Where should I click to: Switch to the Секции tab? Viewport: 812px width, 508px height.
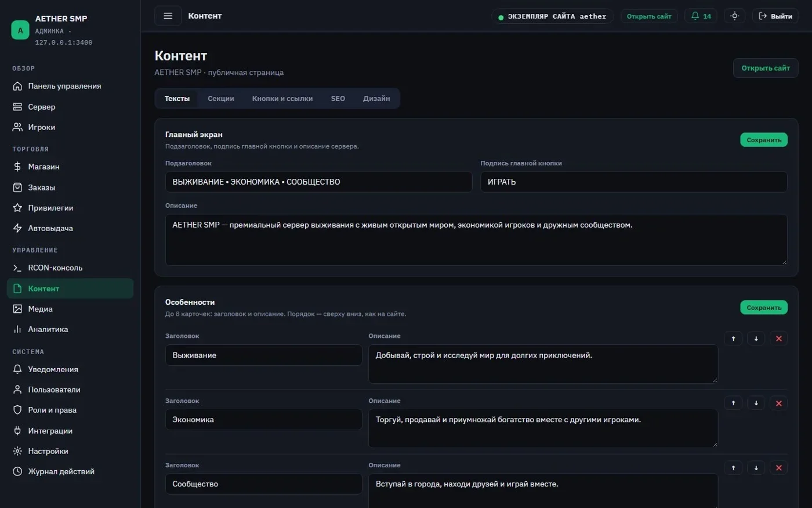[x=221, y=99]
